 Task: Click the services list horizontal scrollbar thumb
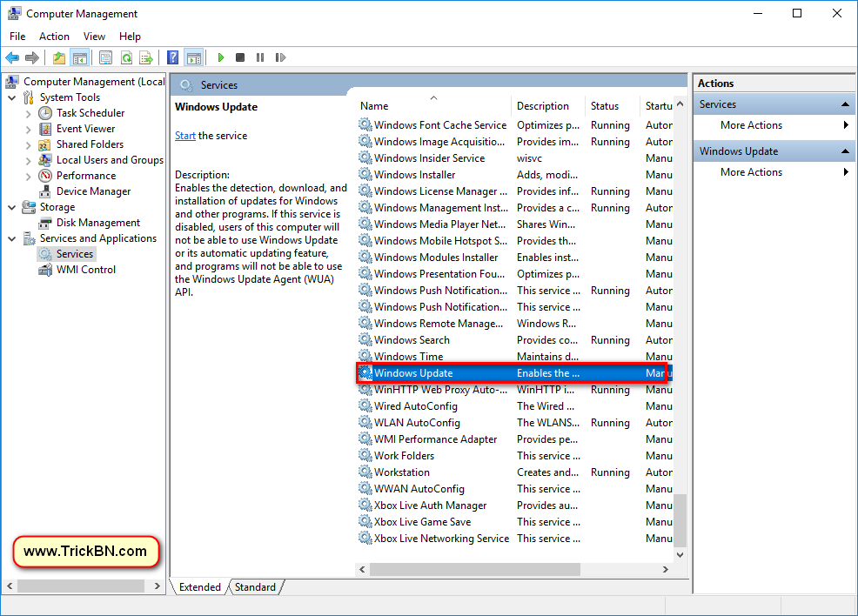475,570
